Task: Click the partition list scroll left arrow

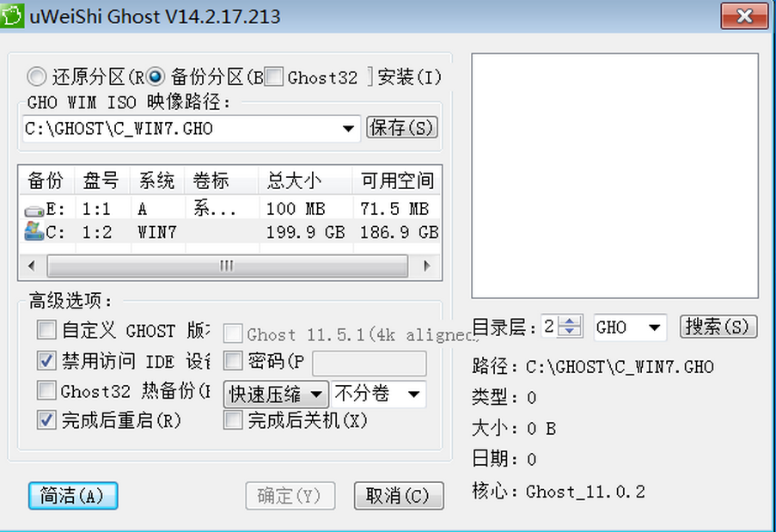Action: (32, 266)
